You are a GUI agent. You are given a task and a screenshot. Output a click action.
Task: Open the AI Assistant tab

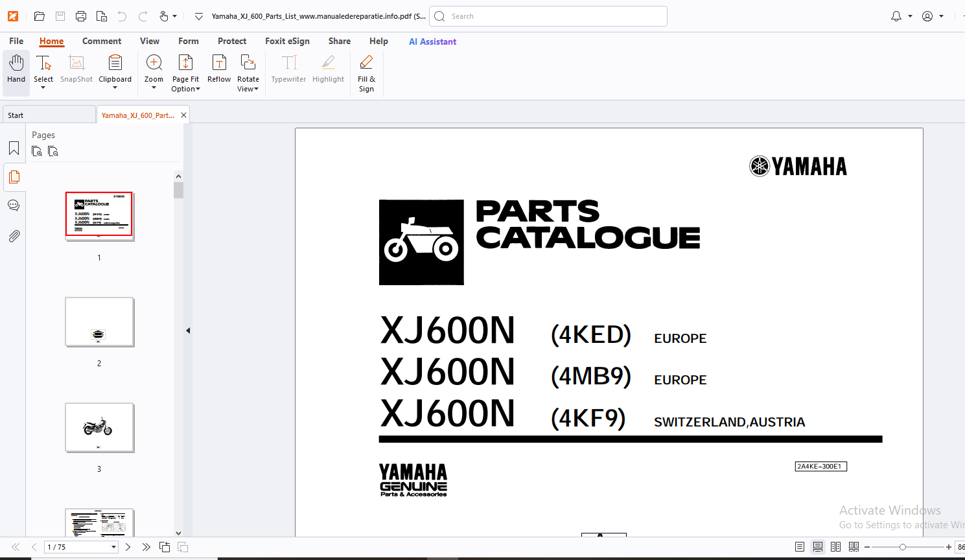(x=432, y=41)
